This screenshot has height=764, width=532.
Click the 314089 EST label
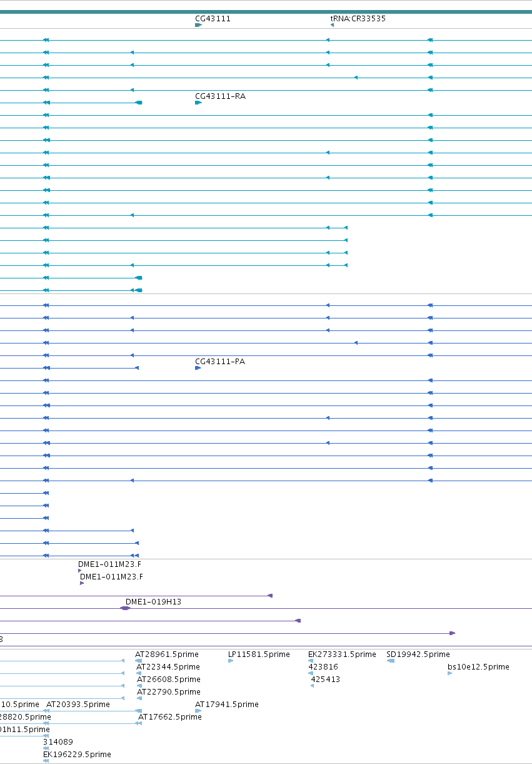[58, 742]
